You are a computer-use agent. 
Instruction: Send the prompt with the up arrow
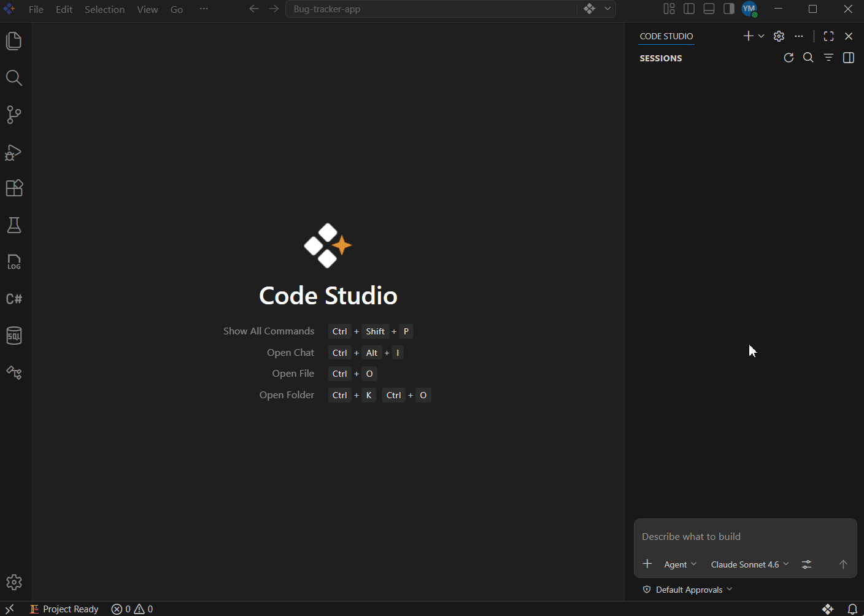tap(843, 564)
